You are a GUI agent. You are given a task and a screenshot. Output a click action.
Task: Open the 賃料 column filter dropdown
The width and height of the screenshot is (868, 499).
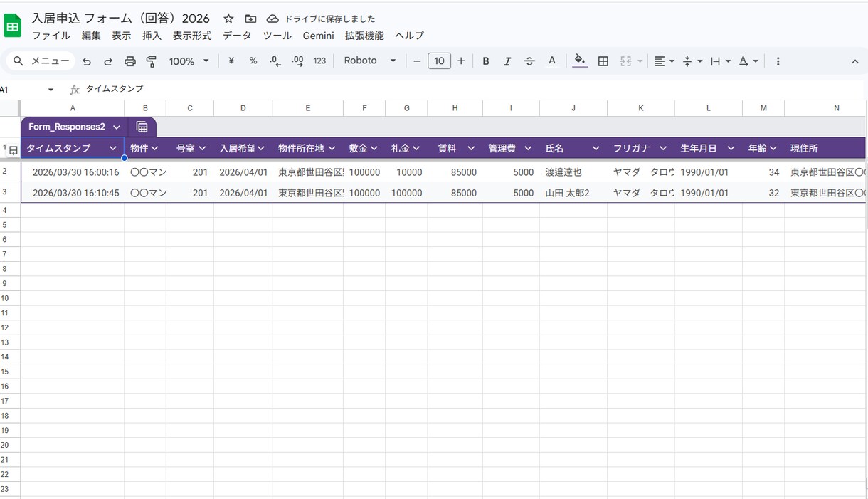pyautogui.click(x=470, y=148)
